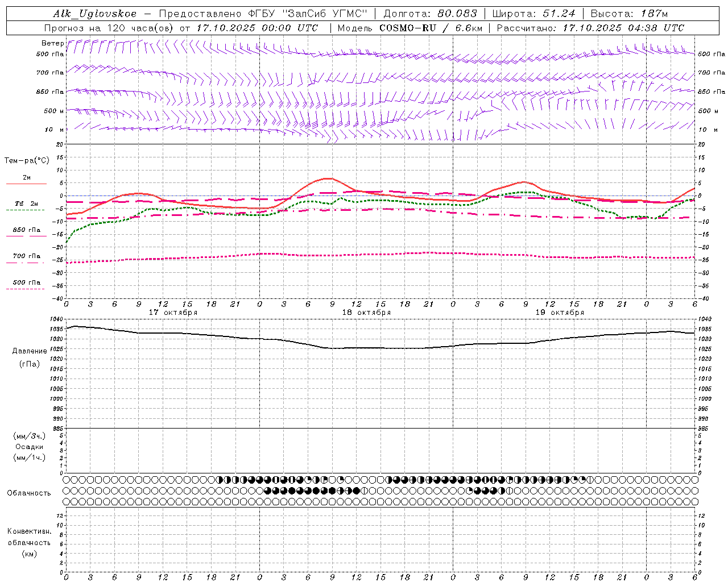Screen dimensions: 728x582
Task: Click the red 2м legend line sample
Action: pos(26,184)
